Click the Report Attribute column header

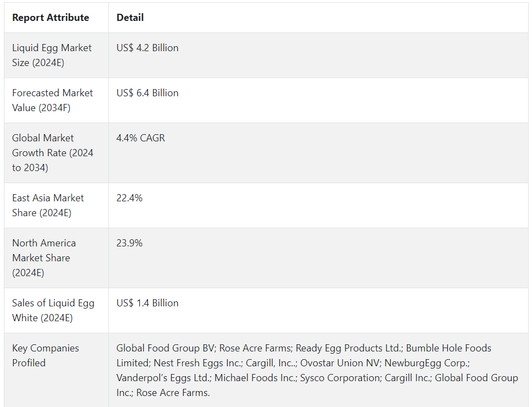[51, 18]
